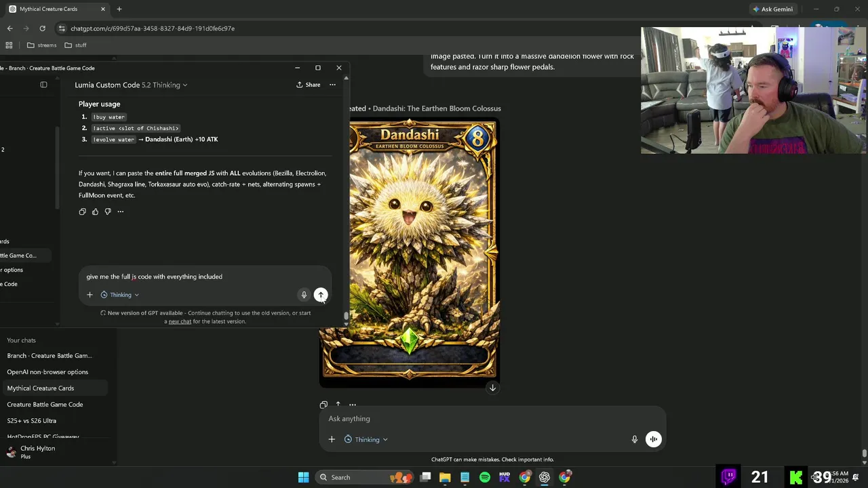Open the Creature Battle Game Code chat
This screenshot has height=488, width=868.
click(x=45, y=405)
